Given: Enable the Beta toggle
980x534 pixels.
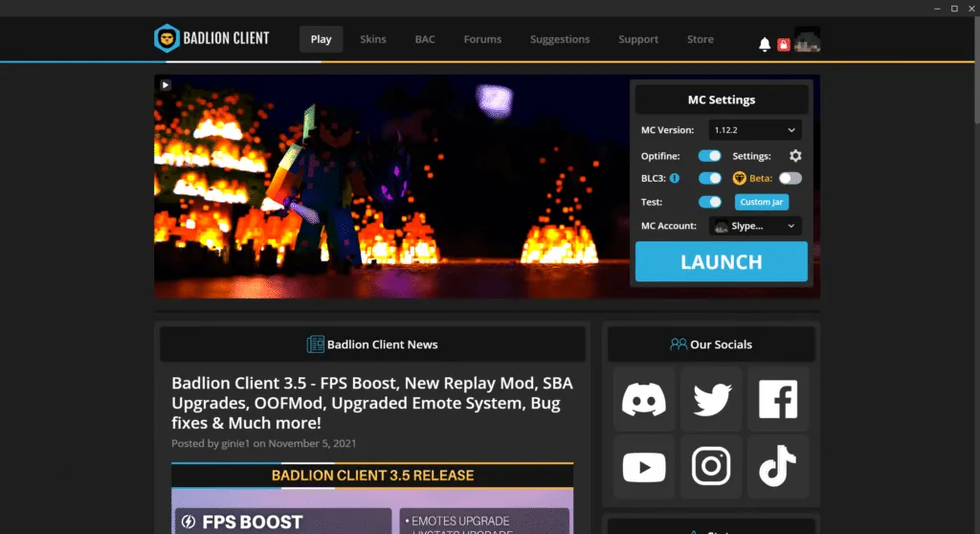Looking at the screenshot, I should tap(790, 178).
